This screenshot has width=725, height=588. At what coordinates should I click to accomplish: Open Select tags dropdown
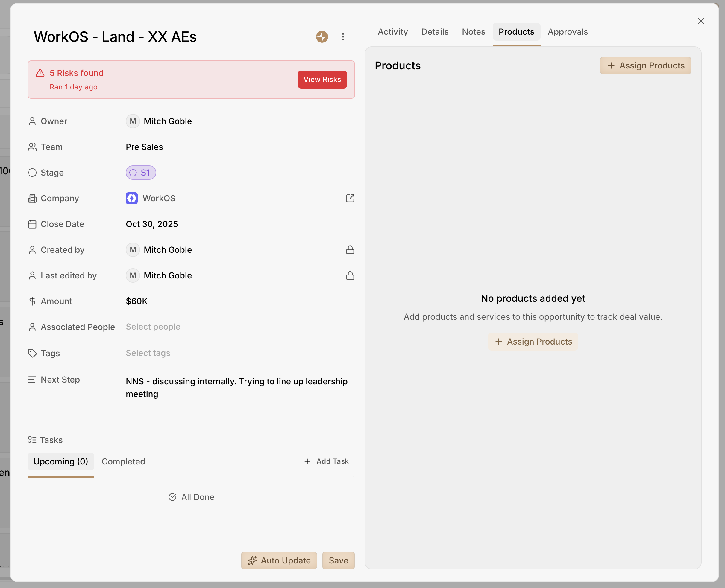(x=148, y=353)
